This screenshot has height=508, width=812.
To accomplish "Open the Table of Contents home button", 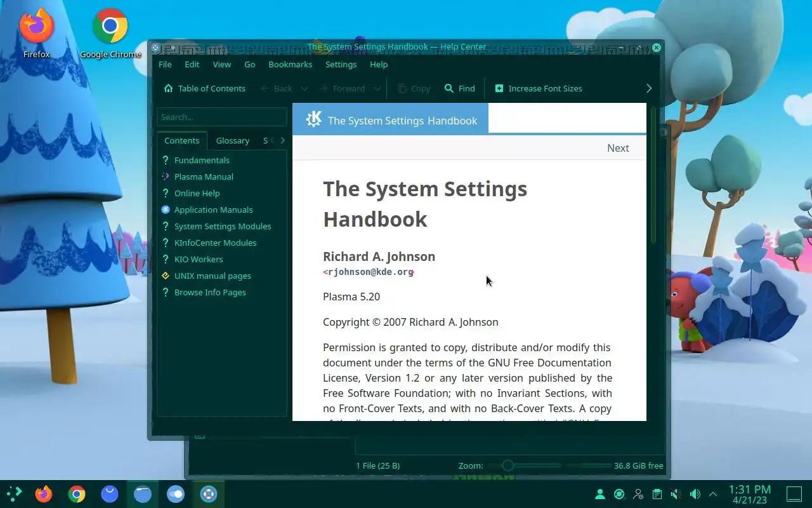I will coord(204,88).
